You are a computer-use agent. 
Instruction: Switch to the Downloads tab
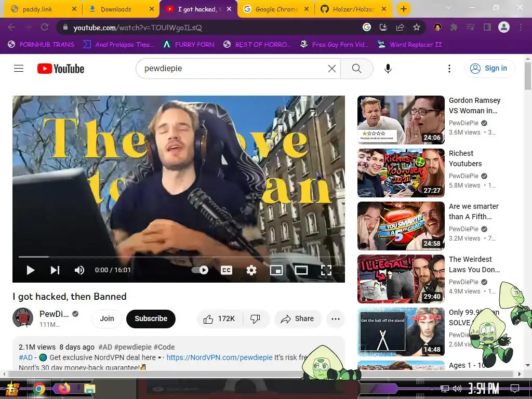coord(120,9)
